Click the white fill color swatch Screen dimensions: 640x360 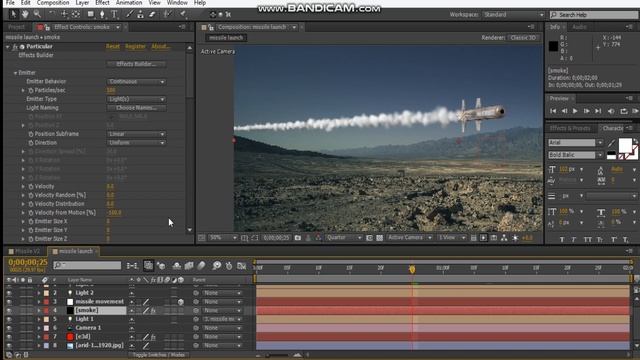point(625,145)
